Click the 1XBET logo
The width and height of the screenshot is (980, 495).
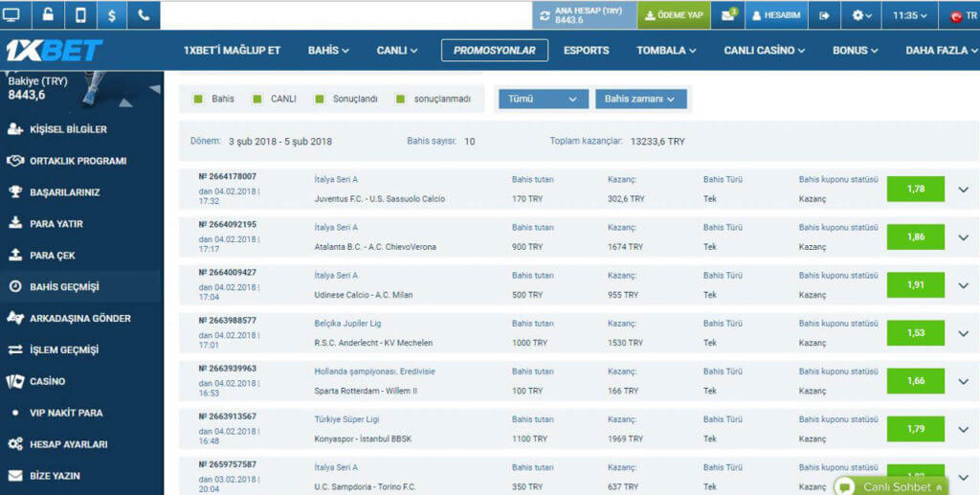54,50
